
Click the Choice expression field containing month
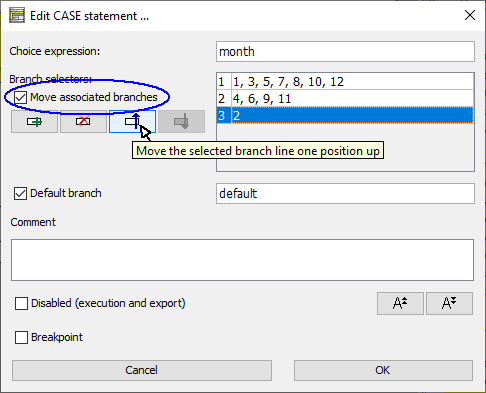coord(345,52)
